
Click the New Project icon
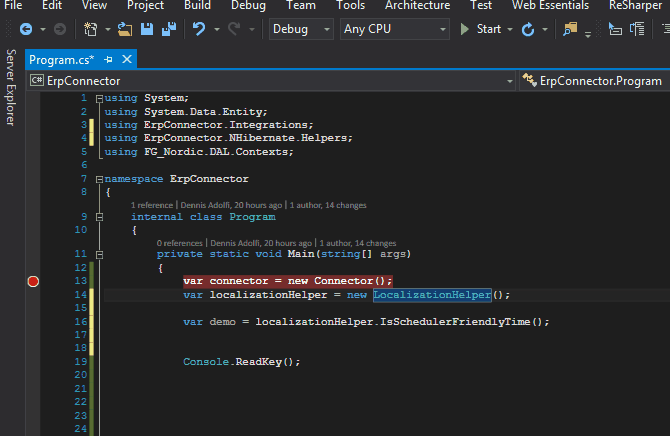(91, 29)
